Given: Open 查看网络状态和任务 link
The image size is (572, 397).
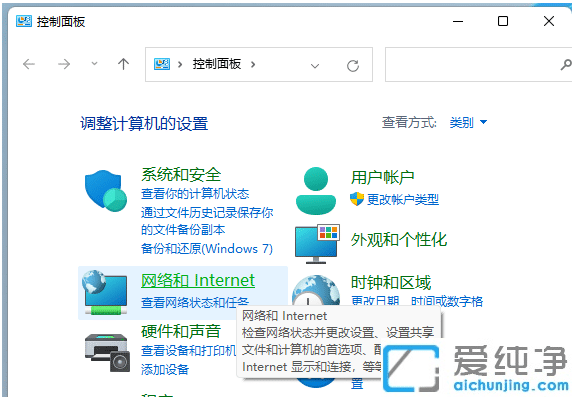Looking at the screenshot, I should tap(195, 302).
